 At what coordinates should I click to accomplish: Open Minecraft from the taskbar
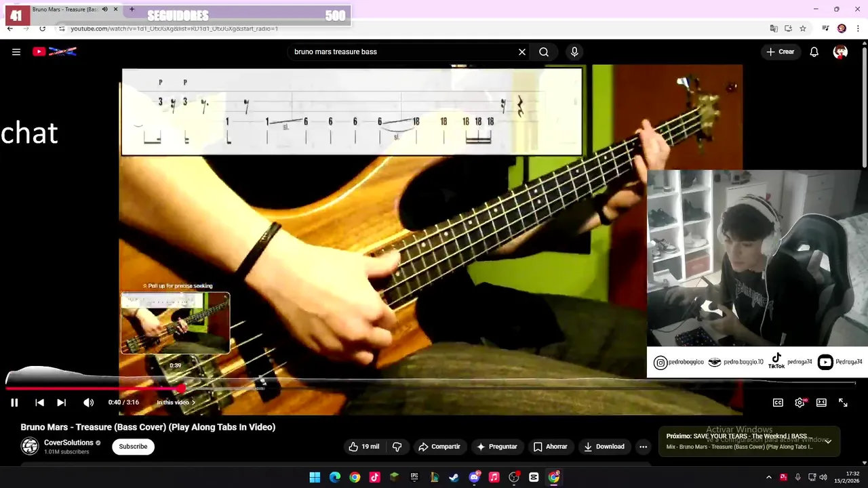[x=395, y=477]
